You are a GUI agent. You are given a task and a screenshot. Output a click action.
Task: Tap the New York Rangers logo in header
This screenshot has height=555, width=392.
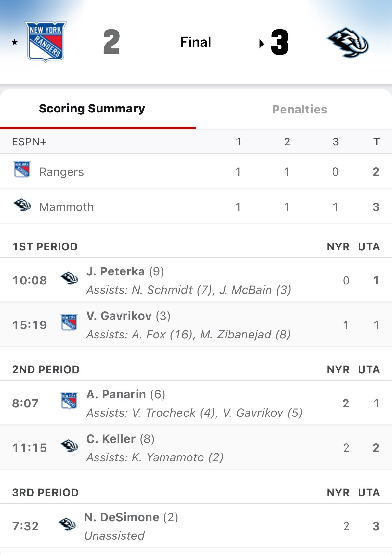coord(46,42)
